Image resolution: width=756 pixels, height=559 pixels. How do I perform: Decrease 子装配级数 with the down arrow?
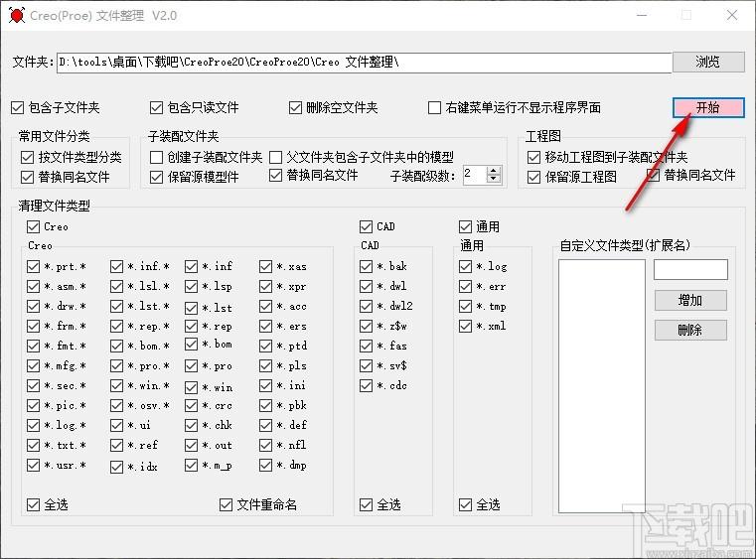493,179
